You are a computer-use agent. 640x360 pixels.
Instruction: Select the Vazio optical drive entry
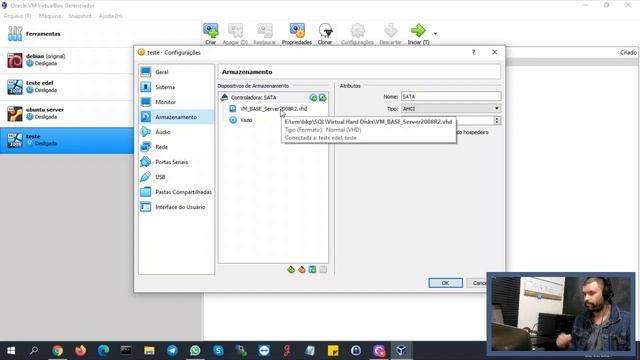[x=246, y=120]
